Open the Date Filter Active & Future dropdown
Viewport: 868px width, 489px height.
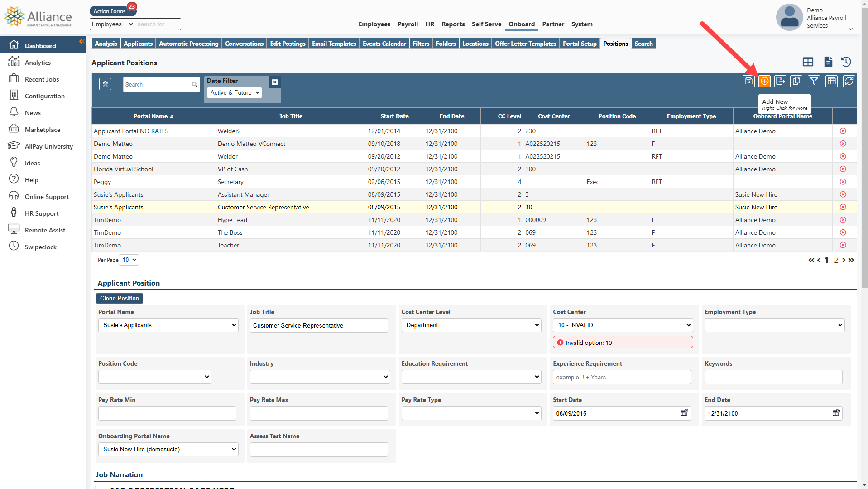tap(235, 92)
